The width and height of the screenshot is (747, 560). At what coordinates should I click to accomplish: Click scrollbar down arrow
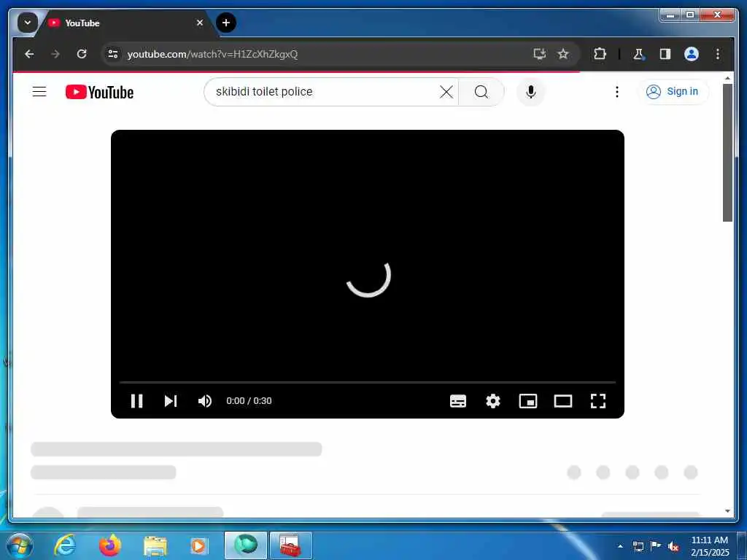[x=727, y=511]
